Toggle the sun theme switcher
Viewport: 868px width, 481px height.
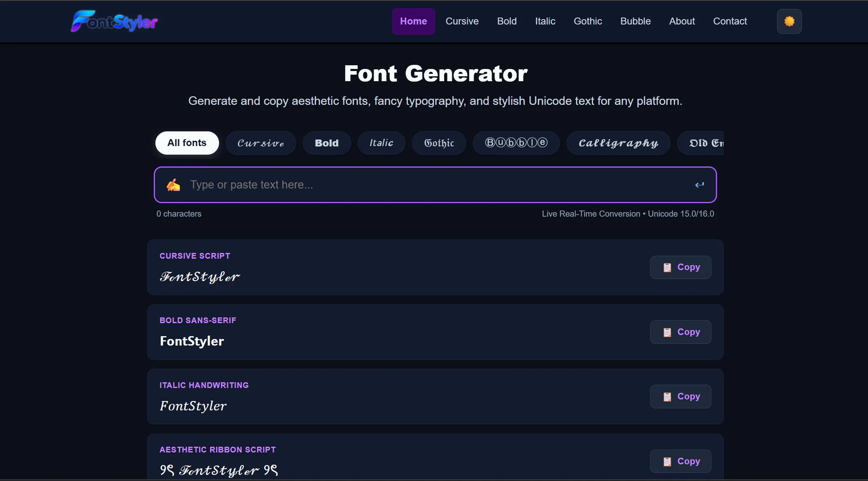(x=789, y=21)
